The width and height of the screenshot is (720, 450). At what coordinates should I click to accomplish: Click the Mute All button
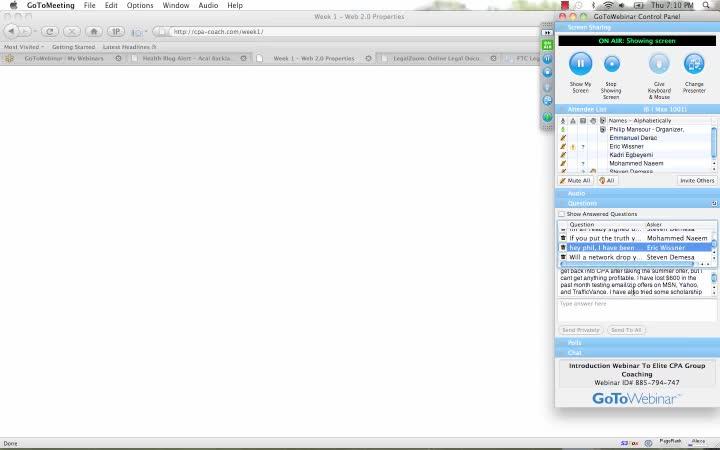click(x=575, y=180)
